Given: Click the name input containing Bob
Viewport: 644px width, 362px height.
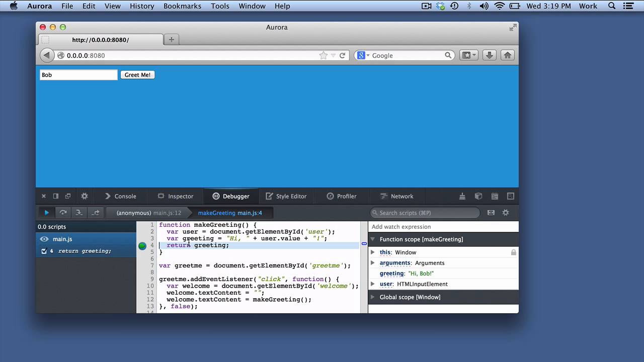Looking at the screenshot, I should pos(78,75).
